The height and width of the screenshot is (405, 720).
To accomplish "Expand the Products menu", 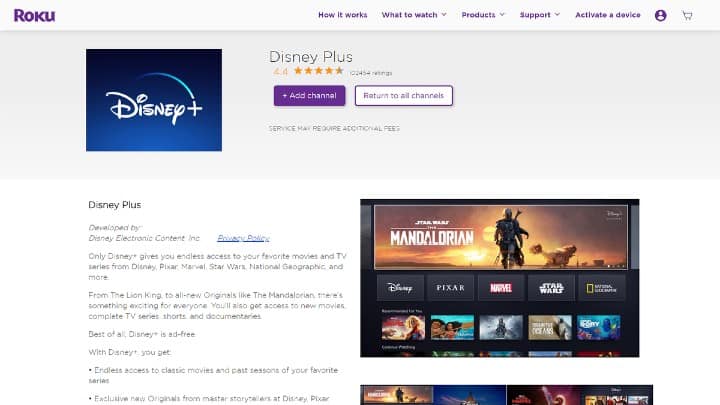I will coord(483,15).
